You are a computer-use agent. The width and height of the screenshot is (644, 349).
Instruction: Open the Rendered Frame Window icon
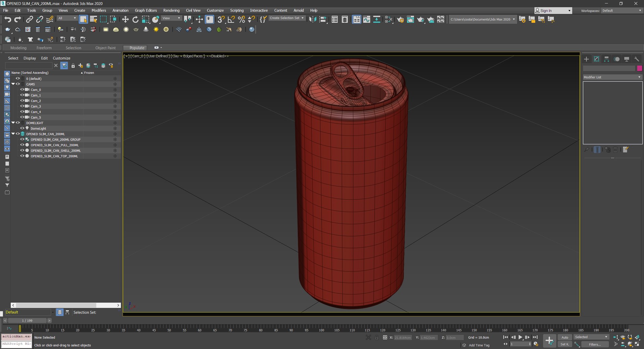(x=411, y=19)
